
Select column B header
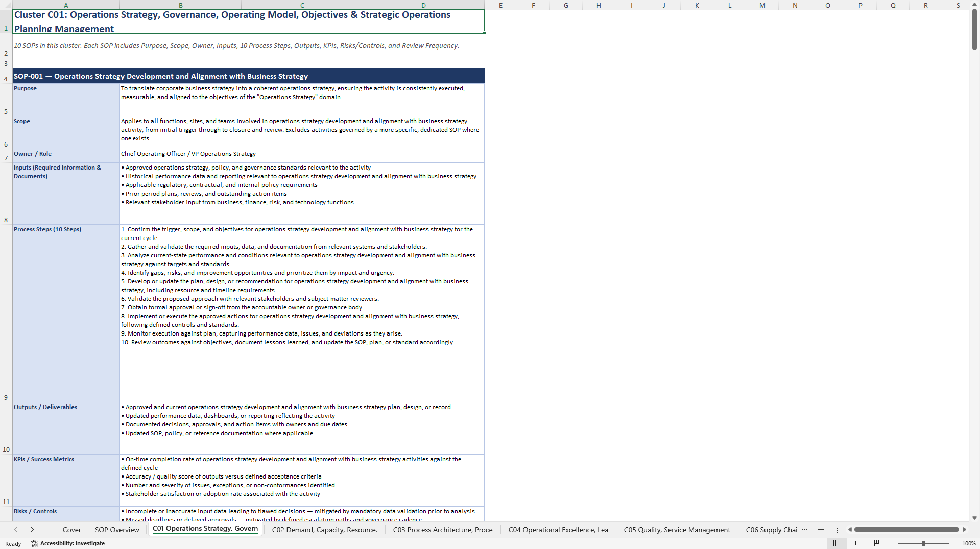pos(180,5)
